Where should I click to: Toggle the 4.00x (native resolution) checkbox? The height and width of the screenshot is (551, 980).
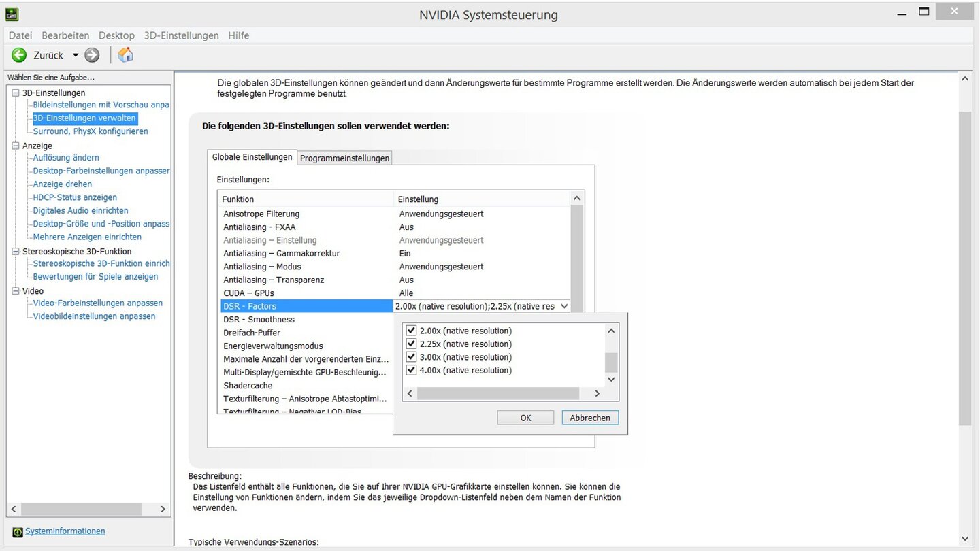pos(411,370)
